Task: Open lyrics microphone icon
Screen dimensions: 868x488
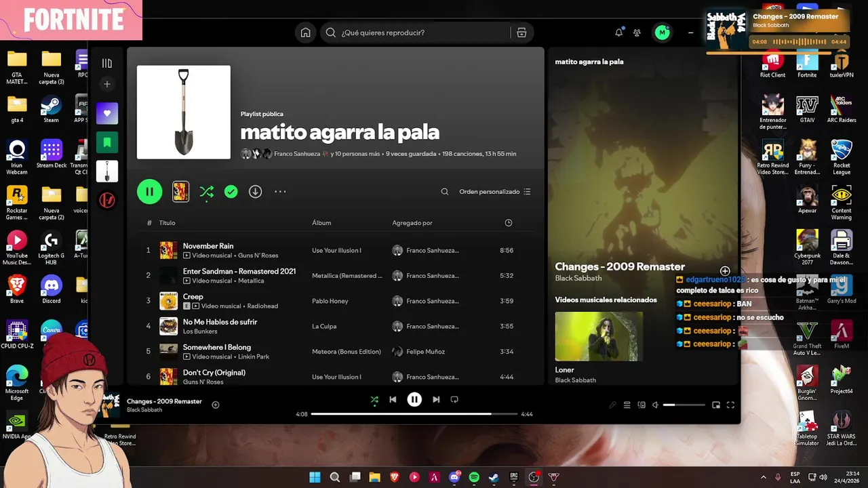Action: click(612, 405)
